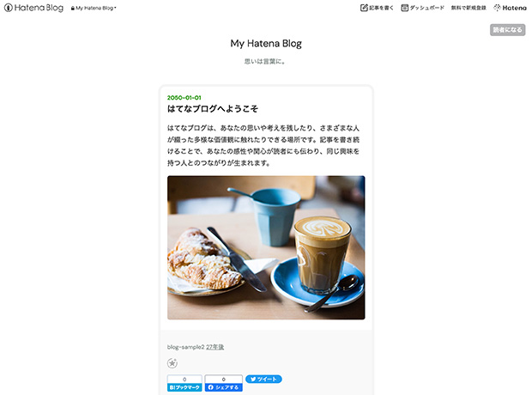Screen dimensions: 532x395
Task: Click the gray subscribe as reader button
Action: (x=507, y=30)
